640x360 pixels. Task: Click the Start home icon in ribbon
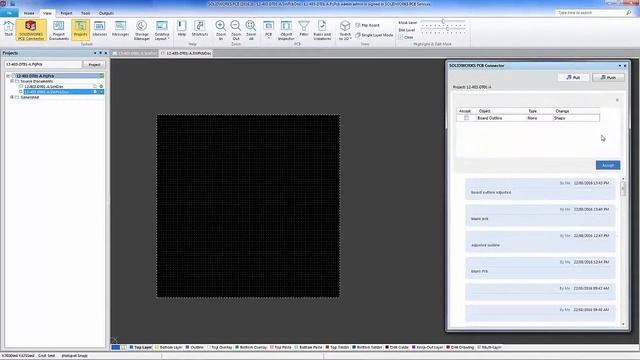click(9, 29)
